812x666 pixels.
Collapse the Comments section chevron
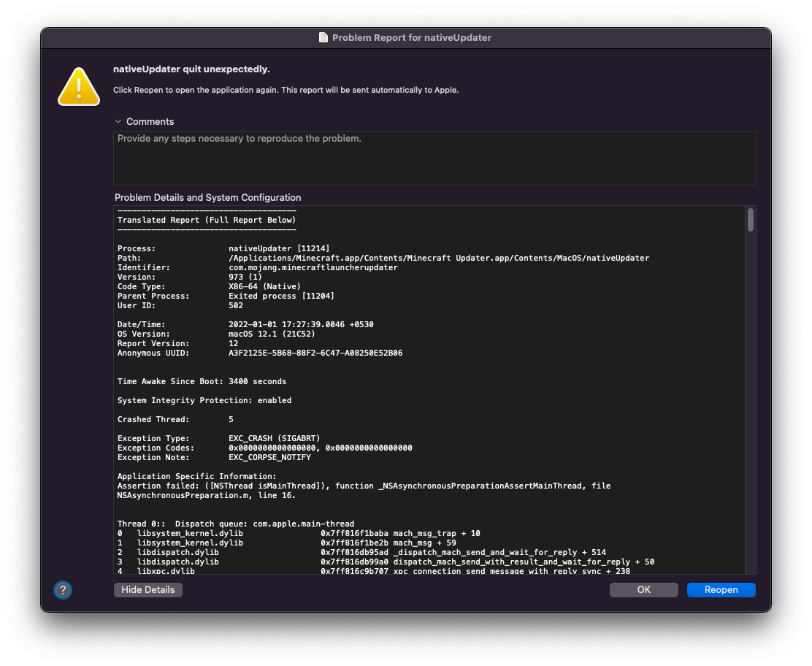(x=118, y=121)
